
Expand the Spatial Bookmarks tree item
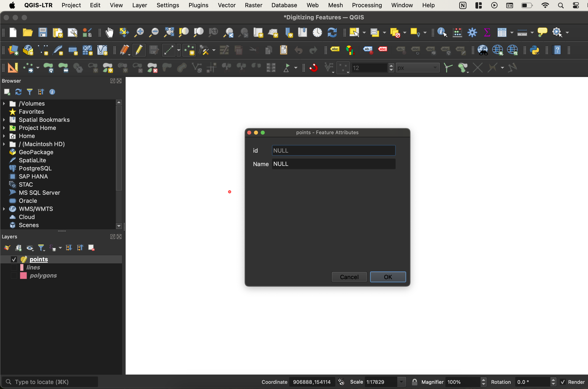(4, 120)
